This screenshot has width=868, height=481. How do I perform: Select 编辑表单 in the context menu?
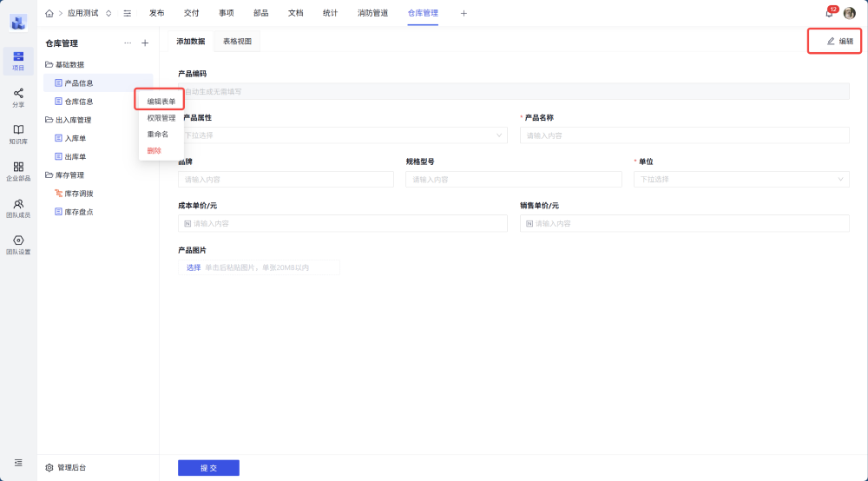(x=161, y=102)
